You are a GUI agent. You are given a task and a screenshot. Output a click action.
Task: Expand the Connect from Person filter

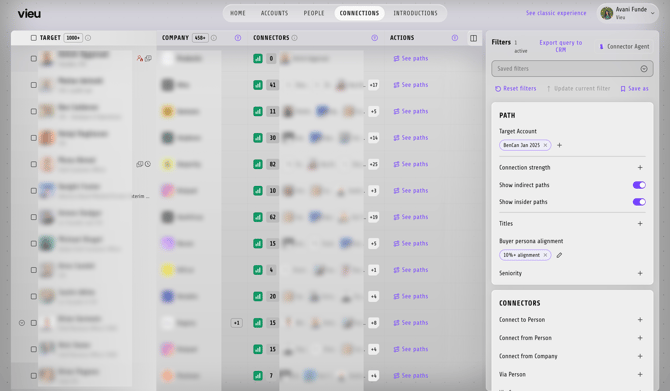640,338
